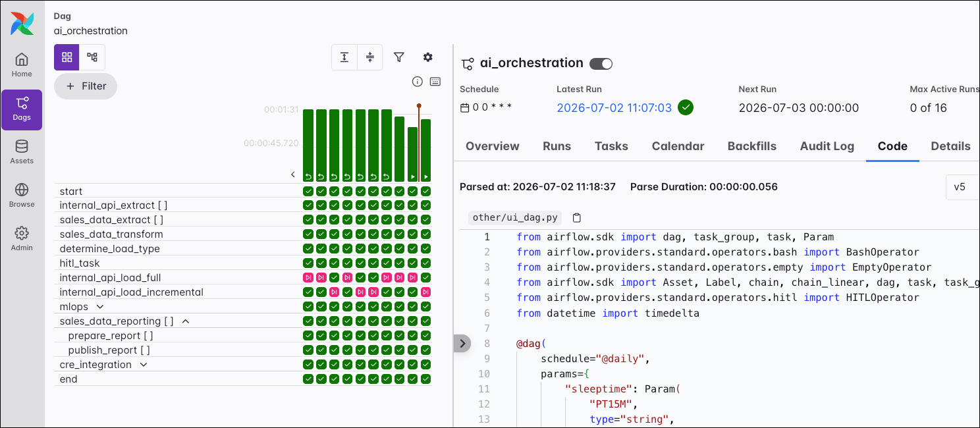Open the v5 version dropdown
Viewport: 980px width, 428px height.
pyautogui.click(x=962, y=187)
